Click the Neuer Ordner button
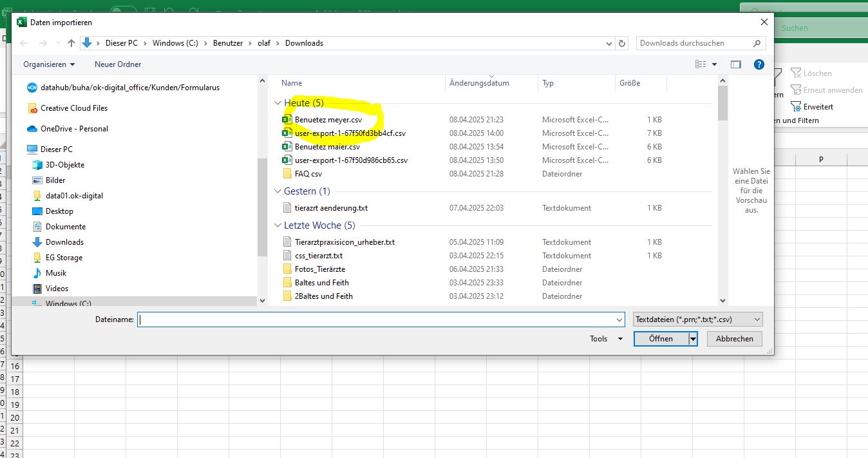Screen dimensions: 868x458 click(x=118, y=64)
